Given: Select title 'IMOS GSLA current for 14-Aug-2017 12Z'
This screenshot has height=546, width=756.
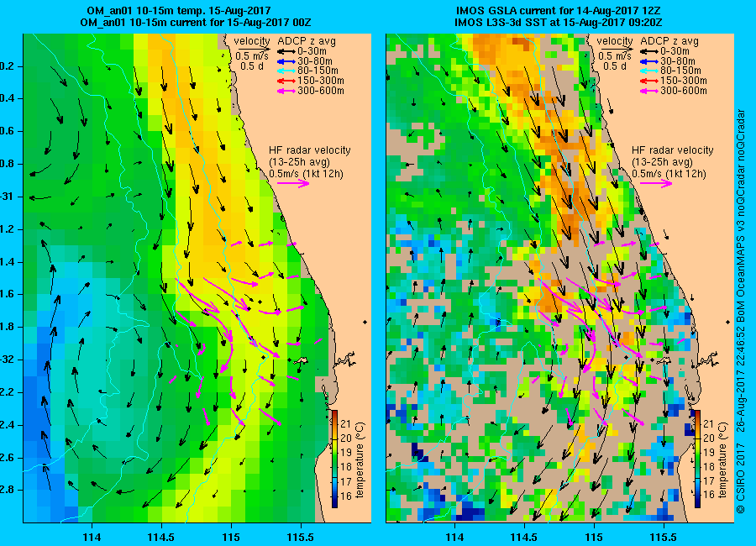Looking at the screenshot, I should click(559, 11).
